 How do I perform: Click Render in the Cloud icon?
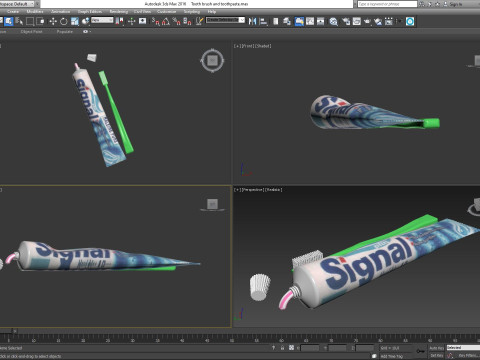click(x=378, y=21)
